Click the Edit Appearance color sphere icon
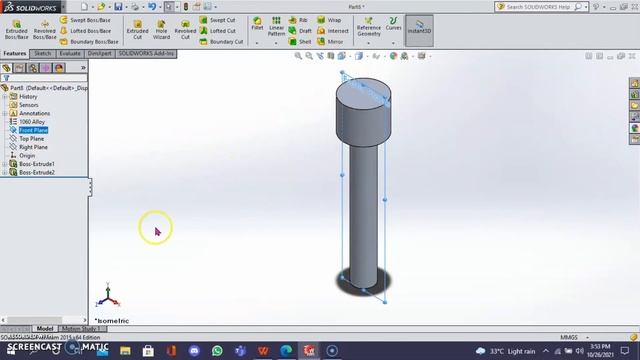The width and height of the screenshot is (640, 360). point(393,56)
